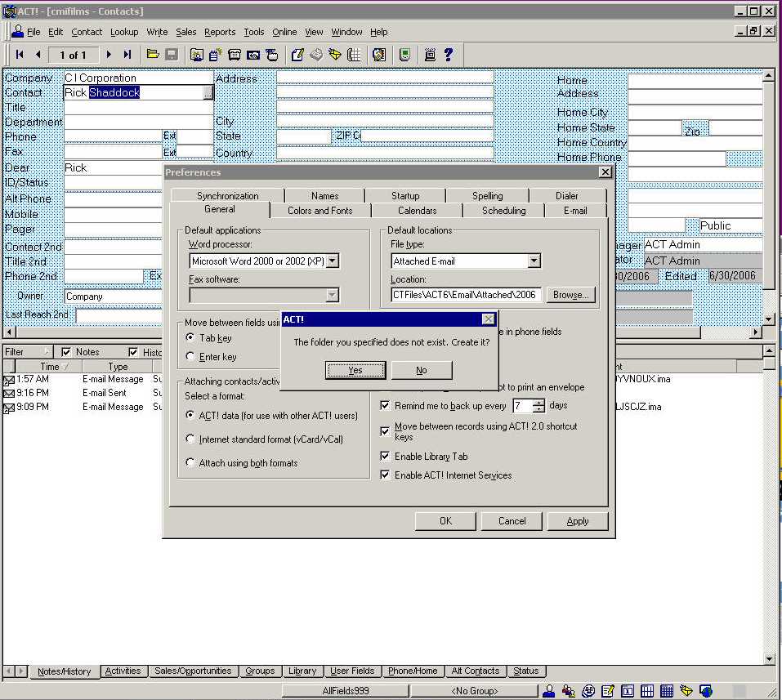782x700 pixels.
Task: Click the globe internet icon in status bar
Action: [x=706, y=690]
